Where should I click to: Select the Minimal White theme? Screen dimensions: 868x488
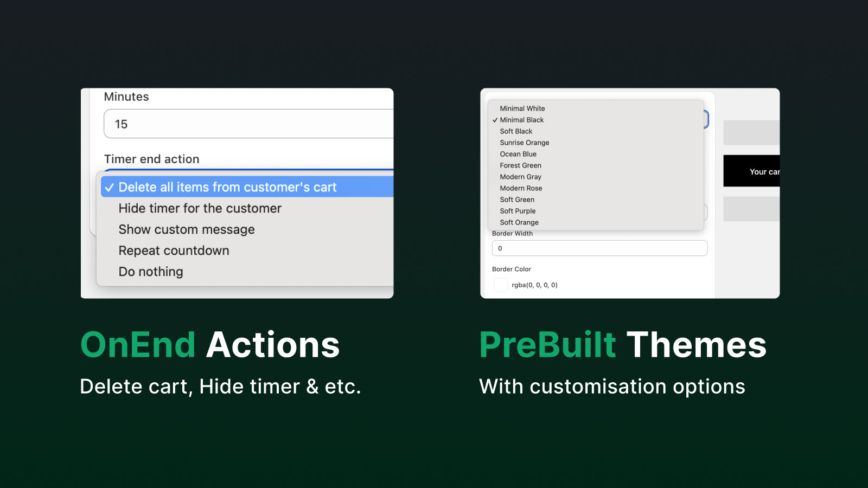pyautogui.click(x=522, y=108)
